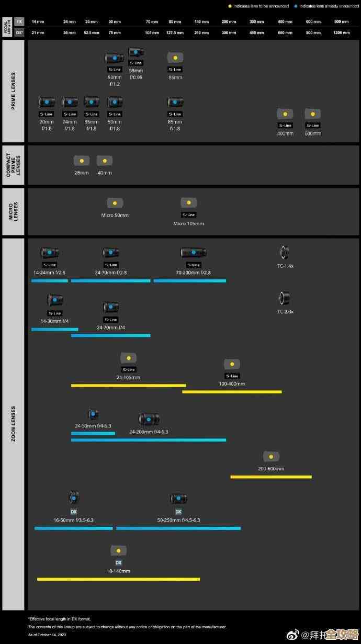
Task: Click the 200-600mm unannounced lens placeholder
Action: tap(271, 457)
